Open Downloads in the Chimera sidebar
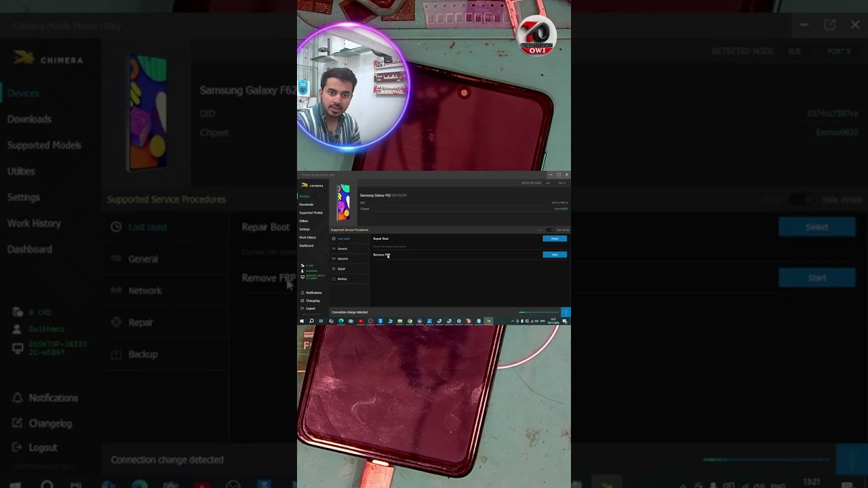The image size is (868, 488). pos(307,205)
